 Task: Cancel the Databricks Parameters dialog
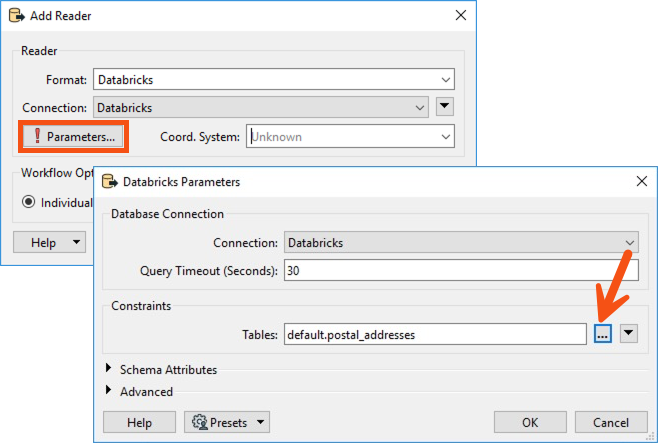611,422
